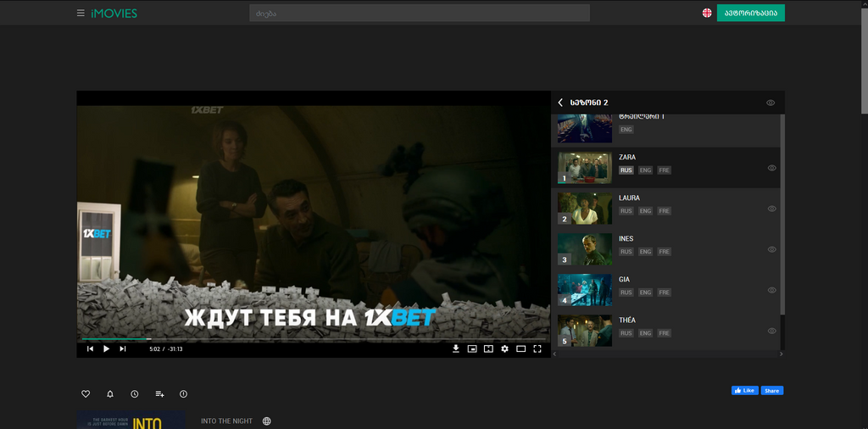This screenshot has height=429, width=868.
Task: Select RUS audio for INES episode
Action: point(626,252)
